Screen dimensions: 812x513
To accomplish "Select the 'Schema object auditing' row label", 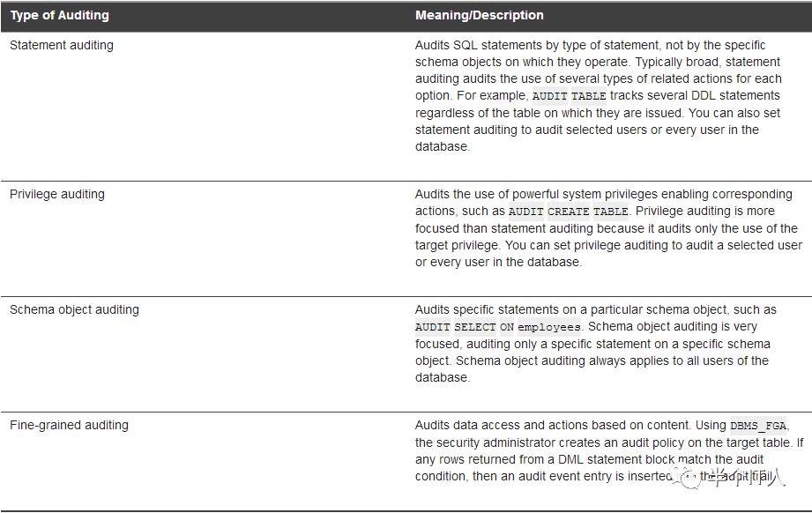I will (x=74, y=309).
